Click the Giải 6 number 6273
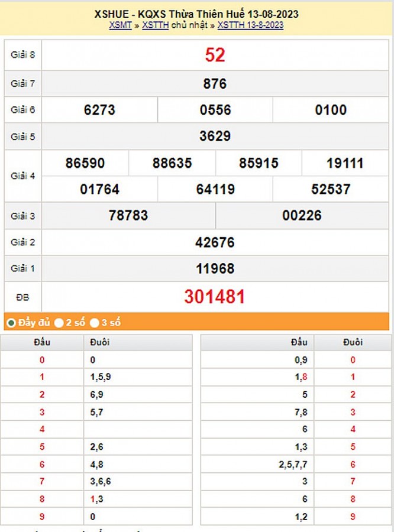This screenshot has height=532, width=394. click(99, 110)
